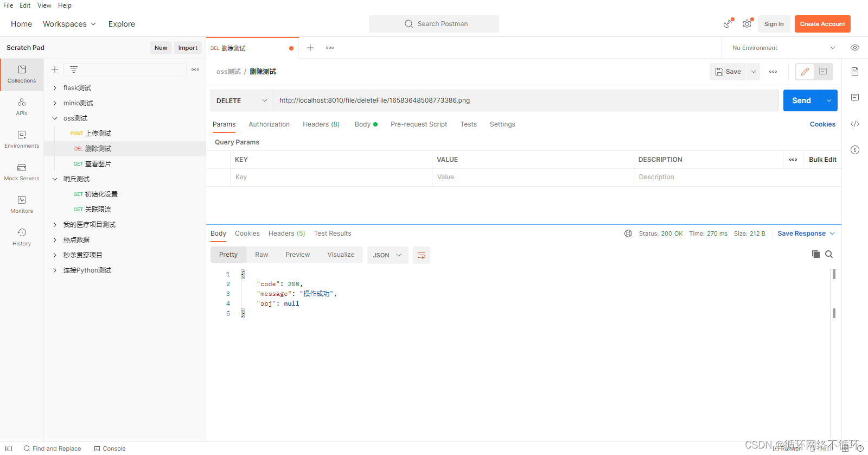Open query params column options ellipsis

pos(793,160)
